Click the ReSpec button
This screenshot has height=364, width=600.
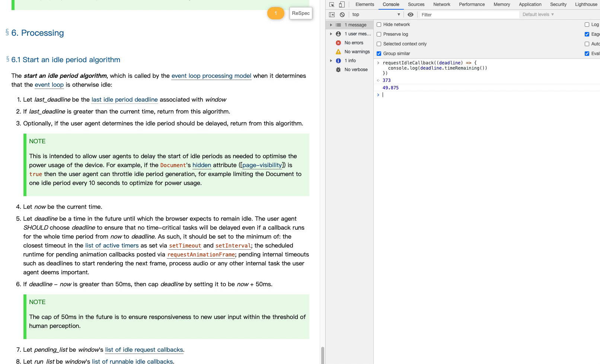click(x=301, y=13)
